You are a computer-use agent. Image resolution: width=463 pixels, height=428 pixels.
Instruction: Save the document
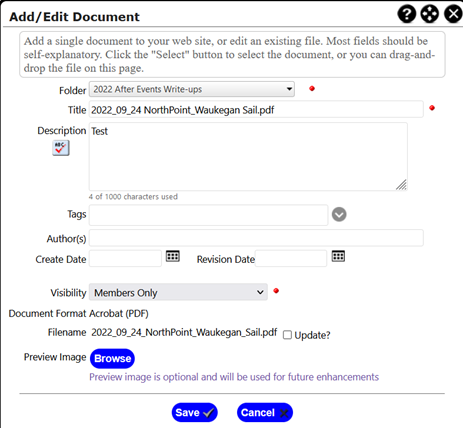[x=195, y=413]
